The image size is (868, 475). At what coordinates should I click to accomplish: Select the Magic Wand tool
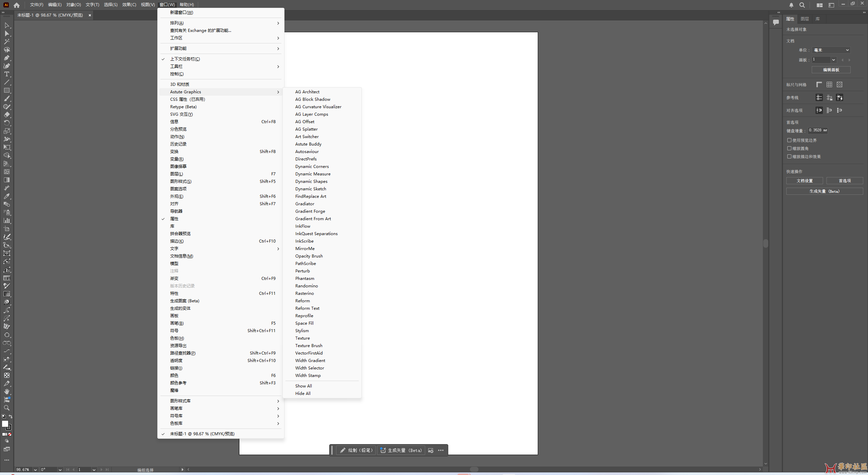coord(7,42)
